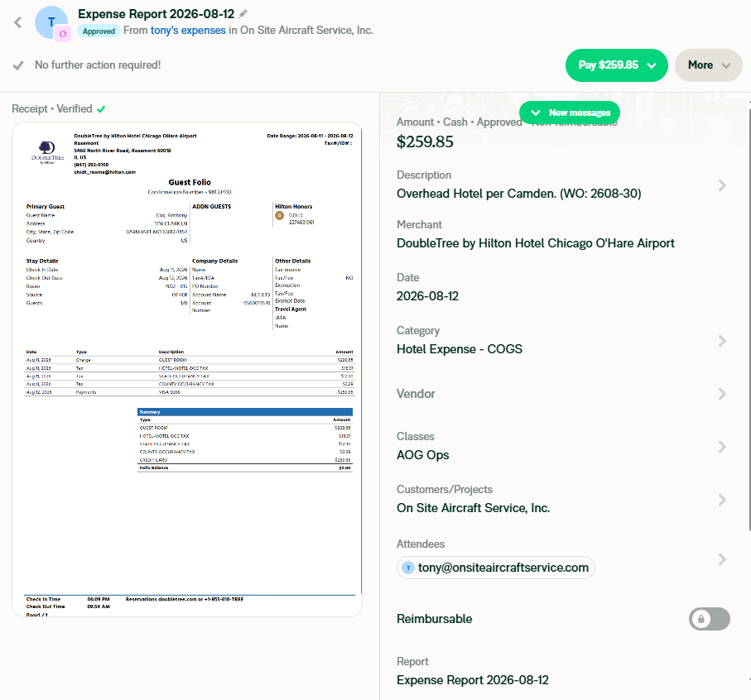This screenshot has width=751, height=700.
Task: Open the Vendor field chevron
Action: tap(722, 394)
